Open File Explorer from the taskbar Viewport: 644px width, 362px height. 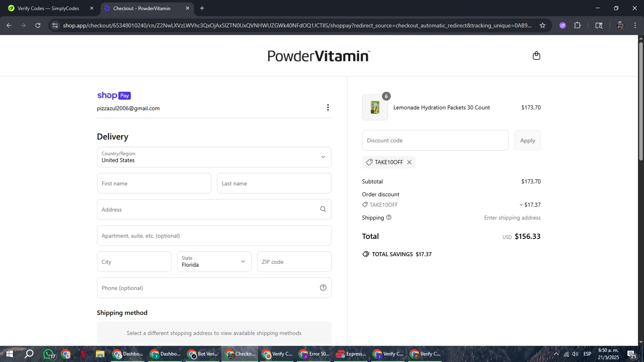pyautogui.click(x=100, y=354)
